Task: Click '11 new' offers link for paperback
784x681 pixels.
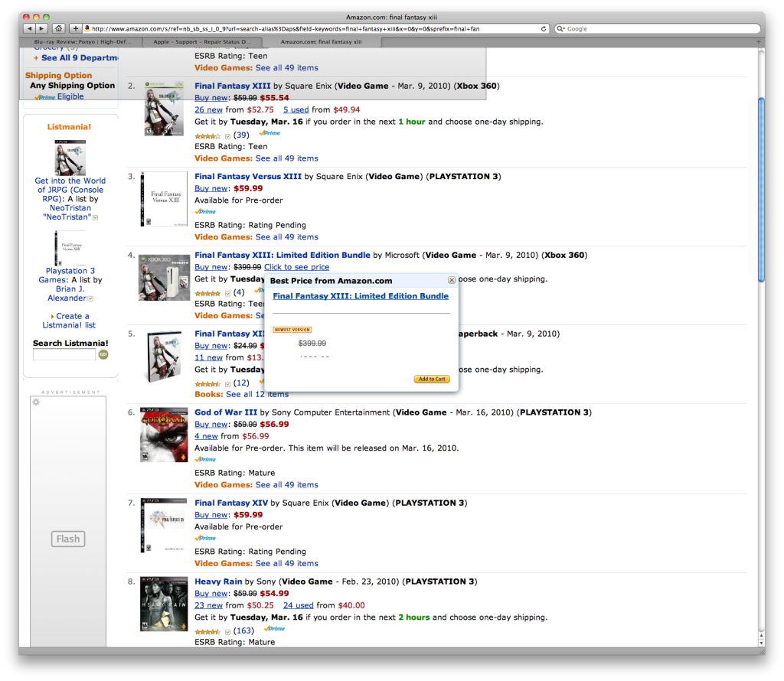Action: 208,357
